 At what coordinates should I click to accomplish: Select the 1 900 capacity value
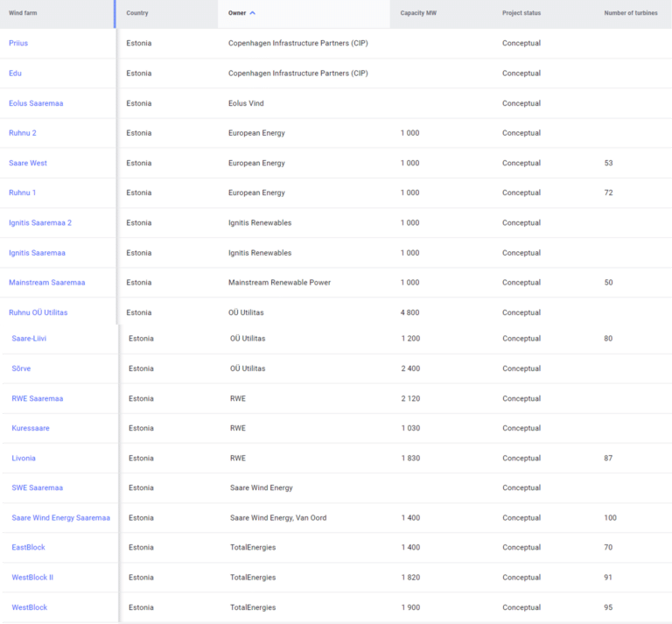pos(410,607)
